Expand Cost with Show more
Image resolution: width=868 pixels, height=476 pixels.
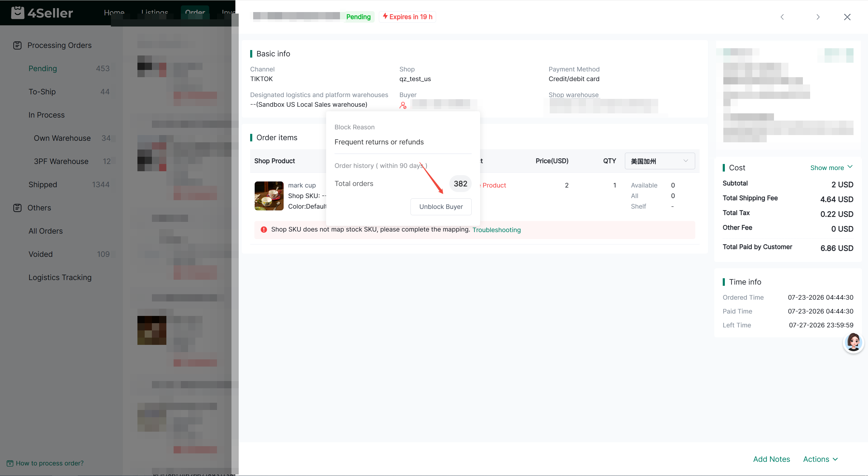click(831, 168)
